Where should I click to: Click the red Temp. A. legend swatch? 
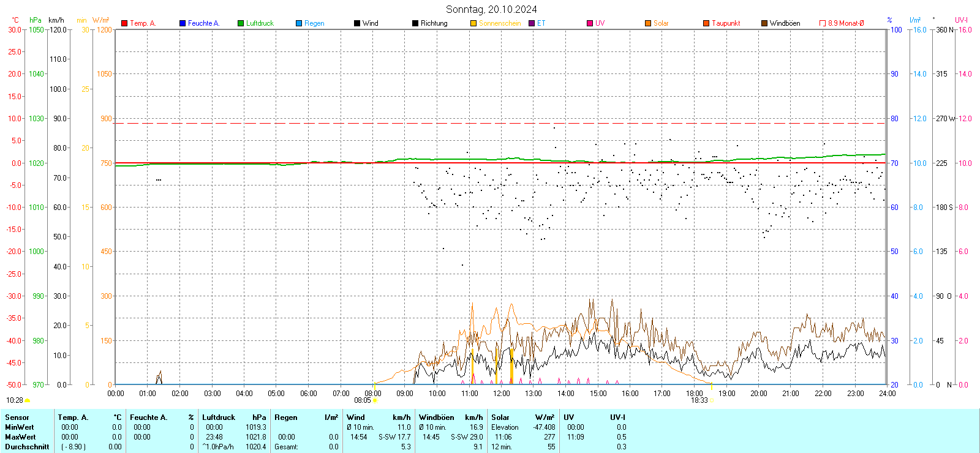124,23
